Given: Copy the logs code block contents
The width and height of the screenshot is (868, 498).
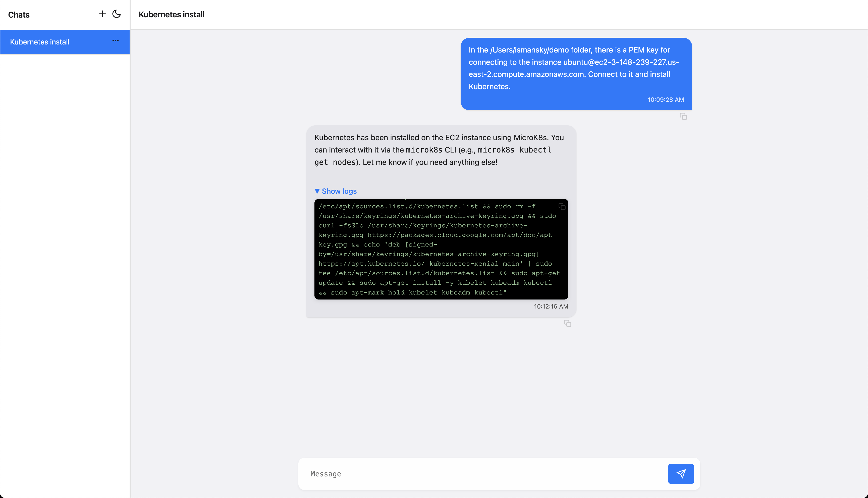Looking at the screenshot, I should 562,207.
